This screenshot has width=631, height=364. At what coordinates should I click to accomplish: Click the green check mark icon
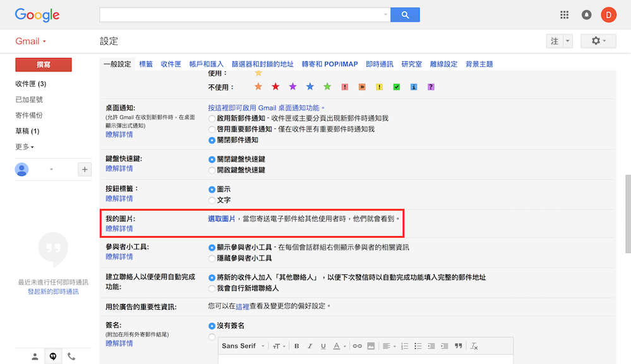[396, 87]
